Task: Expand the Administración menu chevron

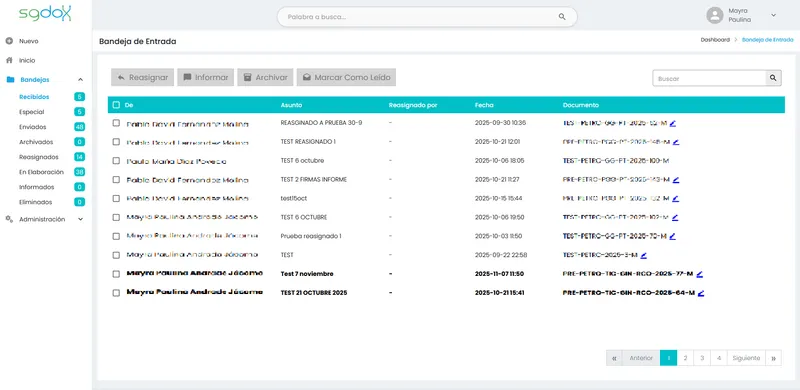Action: (x=81, y=219)
